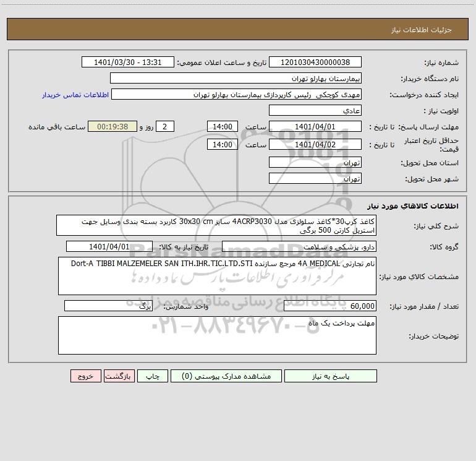476x461 pixels.
Task: Click the بازگشت back button
Action: point(119,376)
